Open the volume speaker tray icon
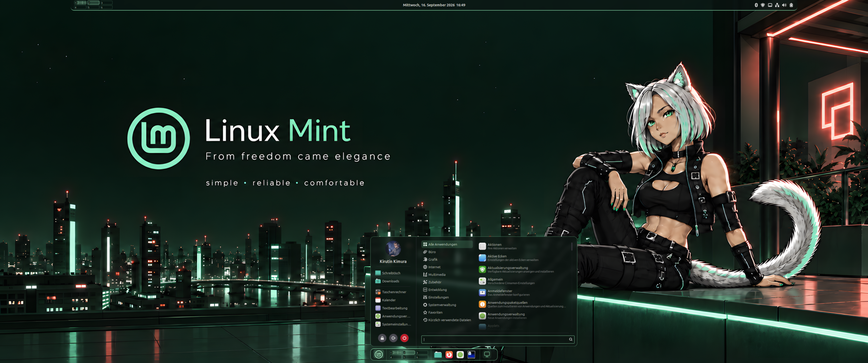This screenshot has height=363, width=868. coord(784,5)
